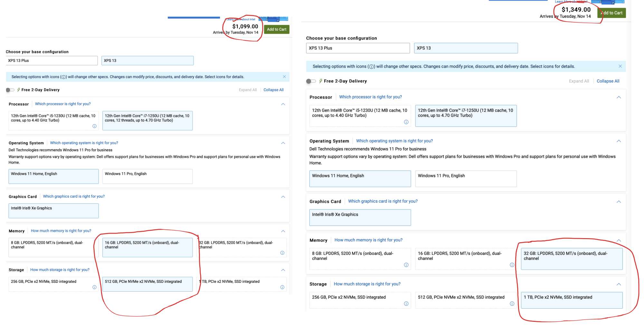The width and height of the screenshot is (644, 326).
Task: Open i5-1230U info icon in $1,349 configurator
Action: (x=406, y=122)
